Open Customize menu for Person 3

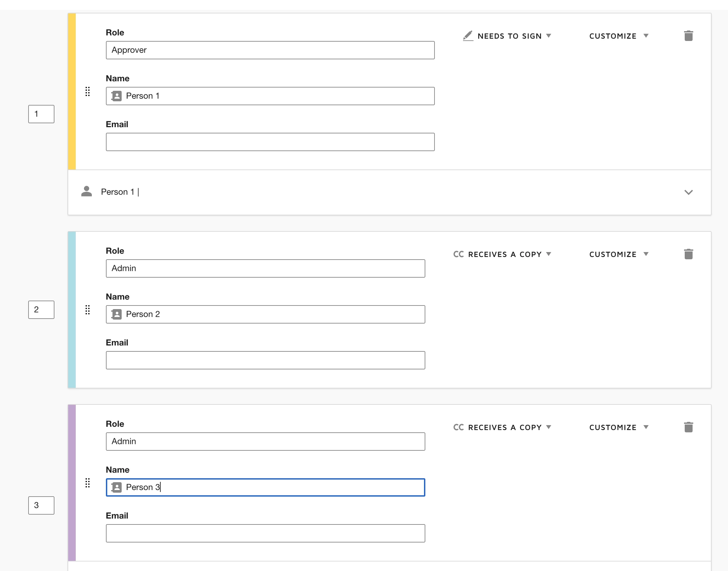(618, 427)
